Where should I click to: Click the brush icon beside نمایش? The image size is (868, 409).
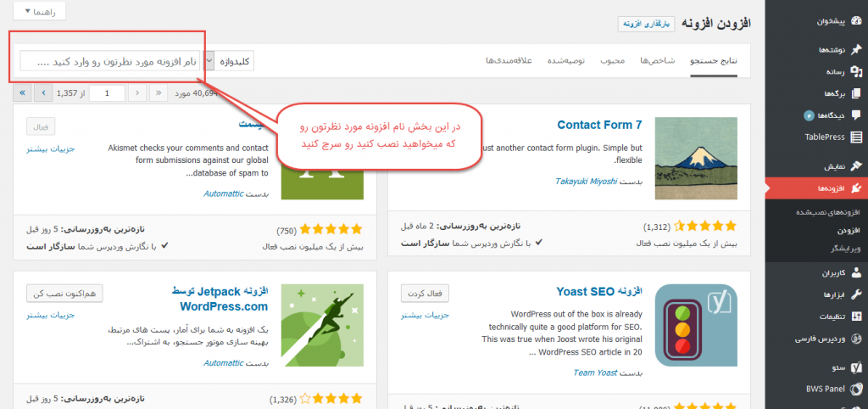point(856,165)
